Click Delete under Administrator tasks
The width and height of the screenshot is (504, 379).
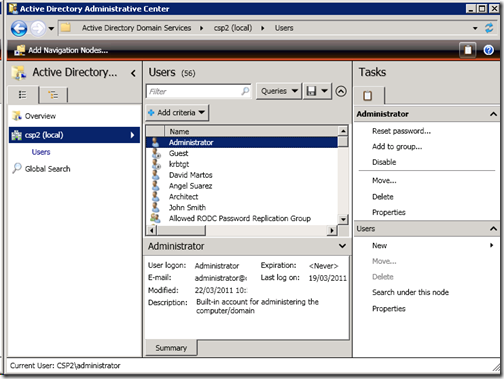[383, 197]
